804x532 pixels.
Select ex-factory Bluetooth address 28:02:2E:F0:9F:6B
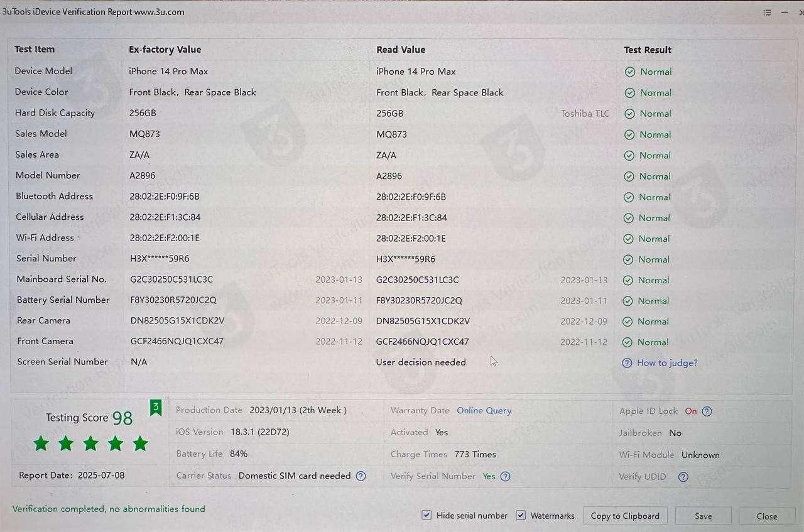165,197
